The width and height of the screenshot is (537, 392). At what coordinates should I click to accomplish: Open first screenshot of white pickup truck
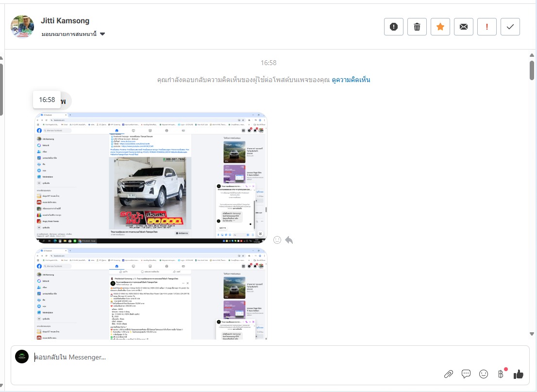tap(151, 178)
